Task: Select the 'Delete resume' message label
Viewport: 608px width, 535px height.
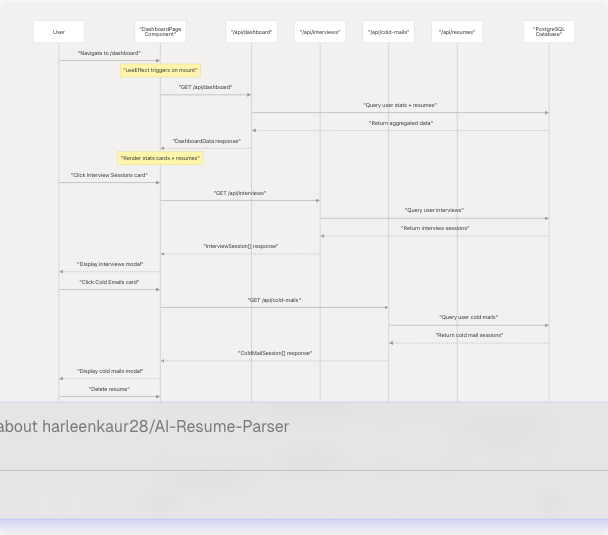Action: [x=109, y=389]
